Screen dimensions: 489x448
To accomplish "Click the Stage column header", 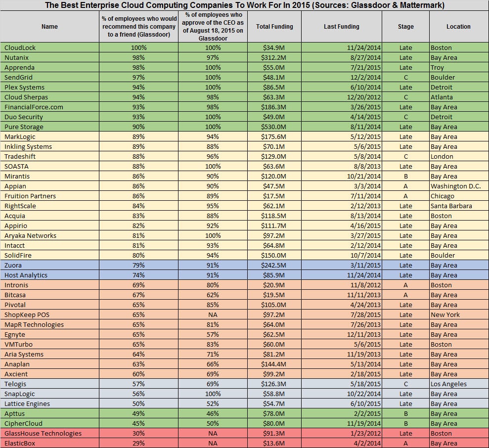I will (x=406, y=27).
